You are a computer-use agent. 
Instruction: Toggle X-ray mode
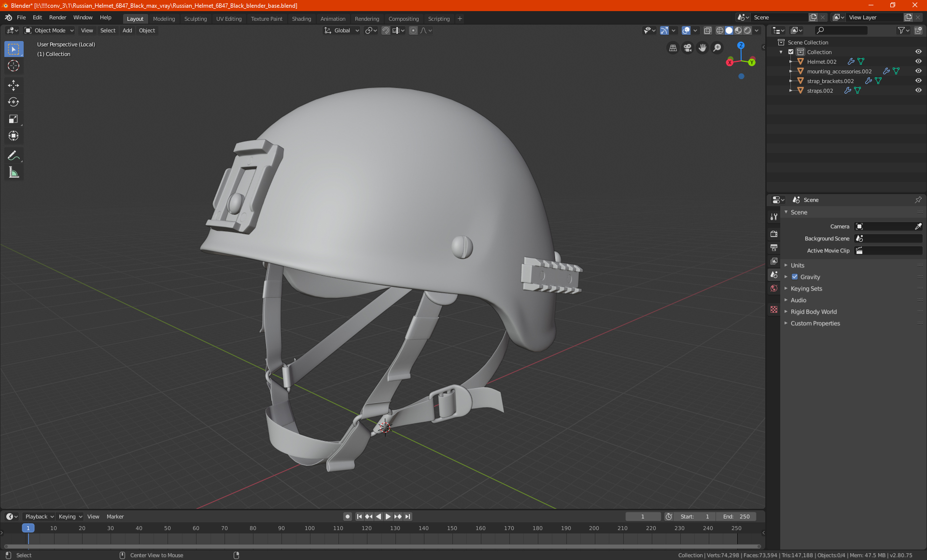(x=708, y=30)
